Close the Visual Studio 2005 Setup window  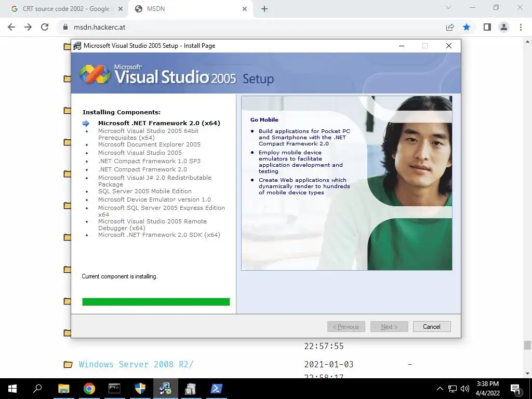tap(448, 46)
